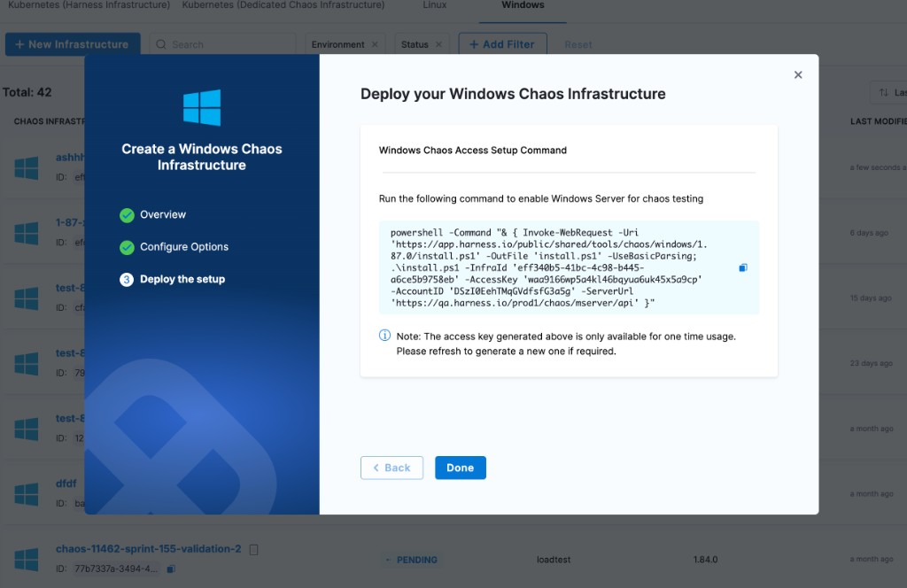This screenshot has height=588, width=907.
Task: Click the search magnifier icon
Action: pos(161,44)
